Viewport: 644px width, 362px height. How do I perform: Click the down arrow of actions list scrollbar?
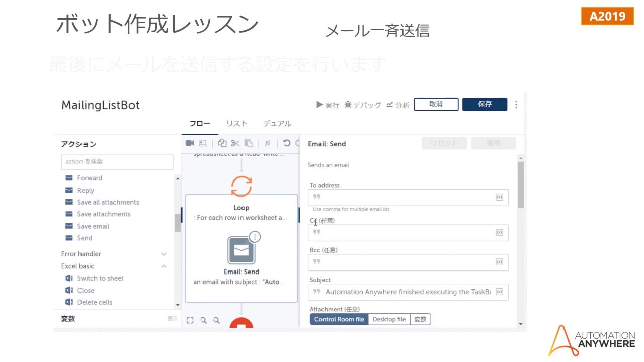(x=178, y=305)
